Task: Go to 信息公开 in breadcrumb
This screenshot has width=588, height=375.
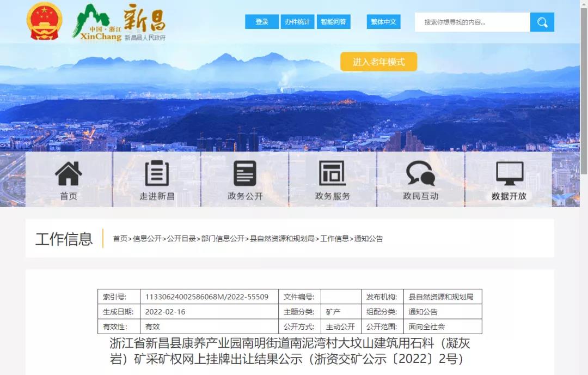Action: pyautogui.click(x=147, y=239)
